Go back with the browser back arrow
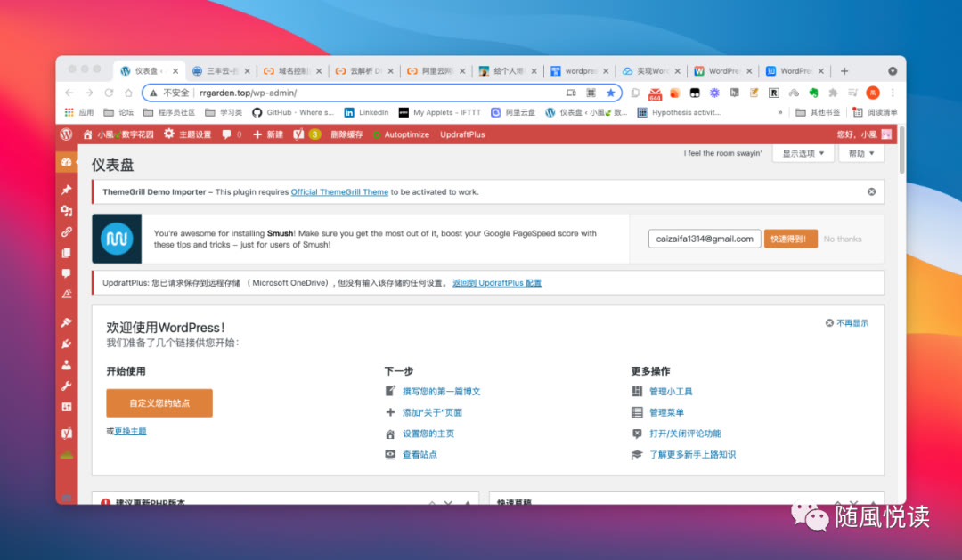This screenshot has height=560, width=962. (x=69, y=93)
